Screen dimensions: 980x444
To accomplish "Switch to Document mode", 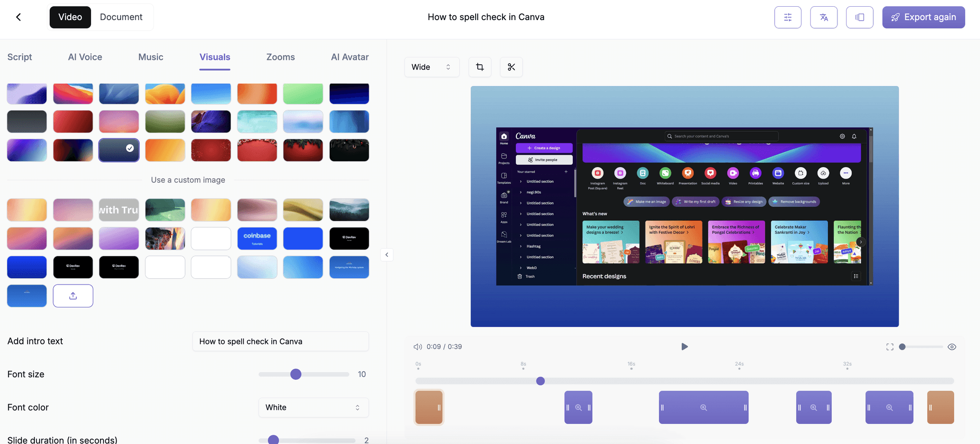I will [x=121, y=17].
